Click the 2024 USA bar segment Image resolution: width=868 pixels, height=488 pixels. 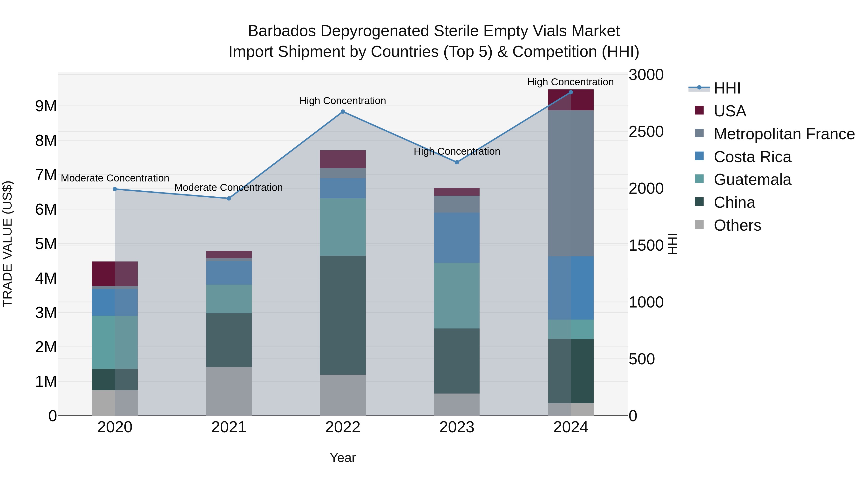tap(571, 100)
